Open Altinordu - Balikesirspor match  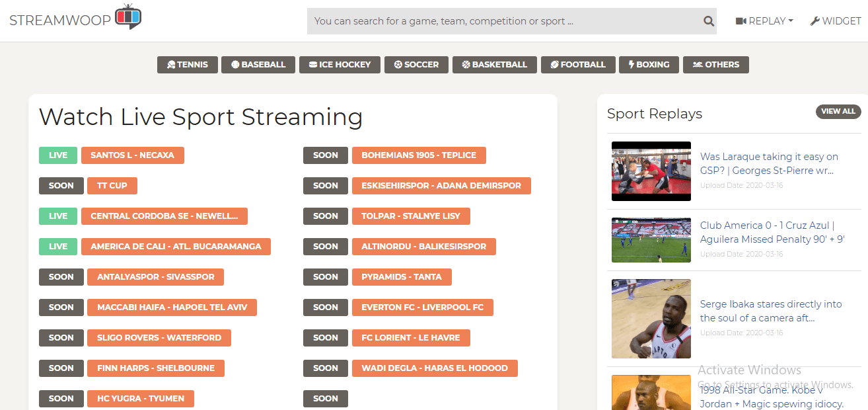[424, 247]
